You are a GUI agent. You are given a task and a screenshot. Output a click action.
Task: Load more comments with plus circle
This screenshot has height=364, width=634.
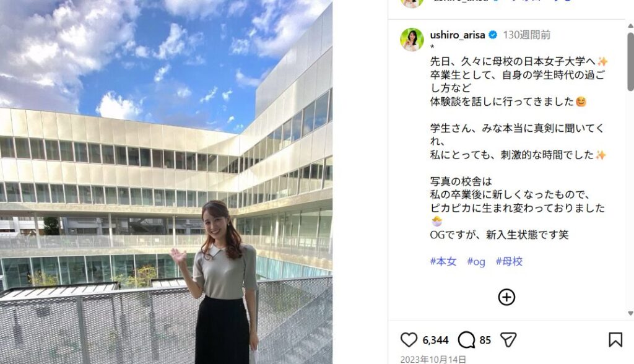pyautogui.click(x=506, y=297)
